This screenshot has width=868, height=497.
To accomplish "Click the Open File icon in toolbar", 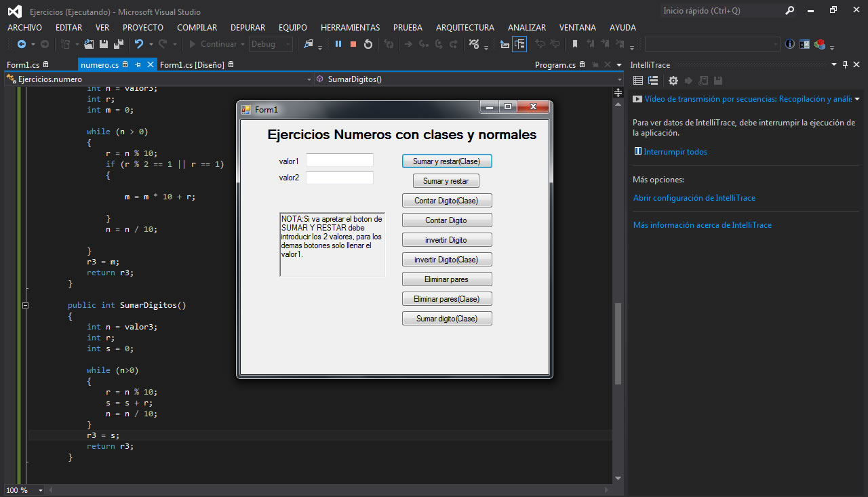I will point(89,44).
